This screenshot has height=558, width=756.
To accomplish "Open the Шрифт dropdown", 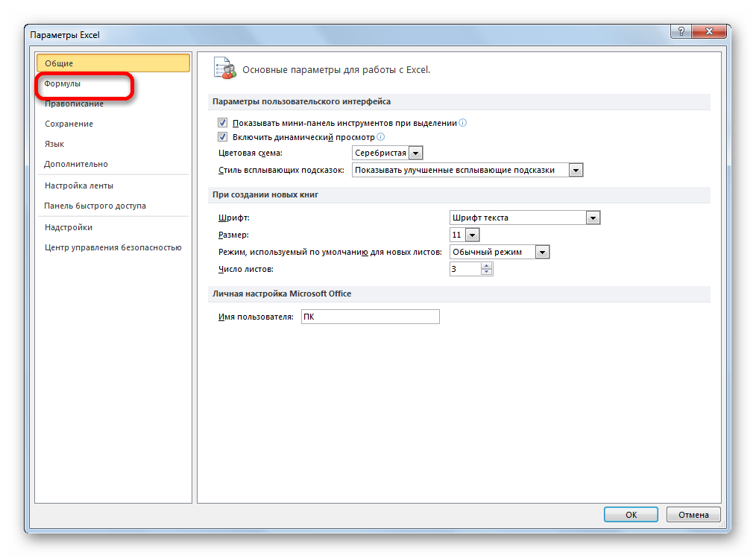I will pyautogui.click(x=593, y=218).
